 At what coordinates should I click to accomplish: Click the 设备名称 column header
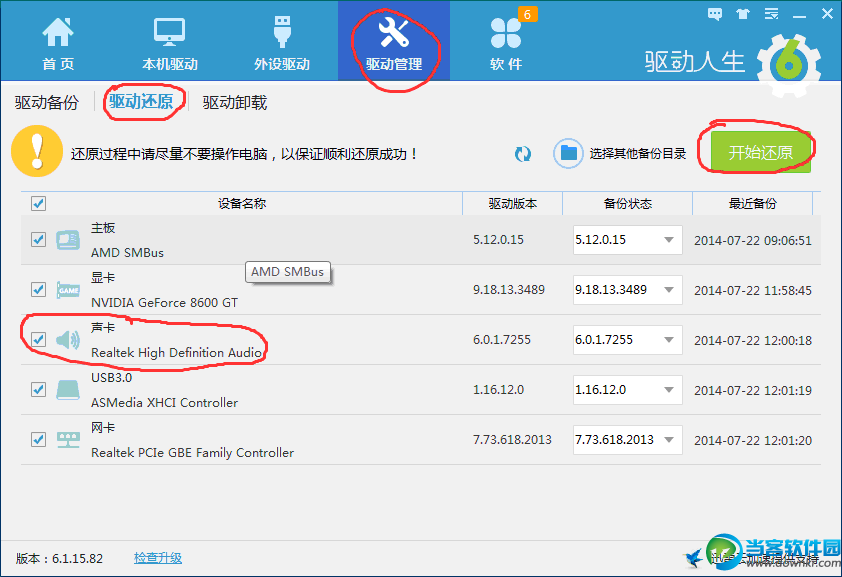coord(242,203)
